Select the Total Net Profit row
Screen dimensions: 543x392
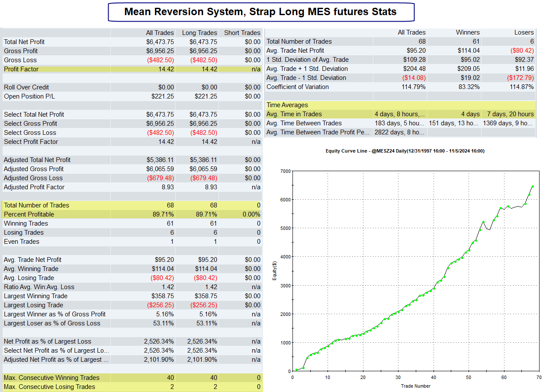132,42
